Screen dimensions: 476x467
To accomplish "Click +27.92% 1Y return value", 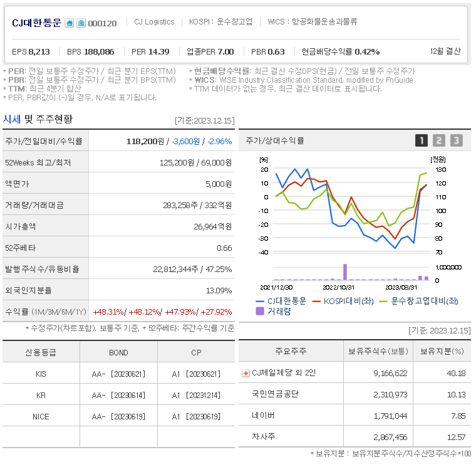I will pyautogui.click(x=216, y=312).
